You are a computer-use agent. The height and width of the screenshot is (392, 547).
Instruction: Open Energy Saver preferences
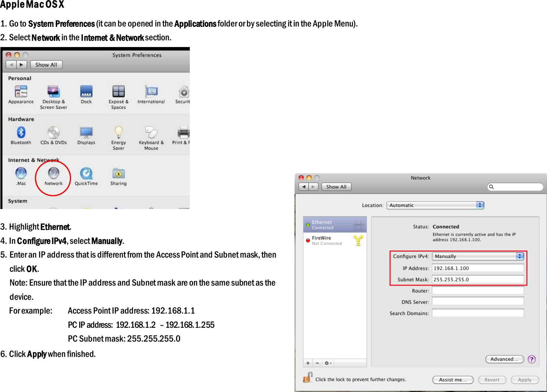(x=118, y=132)
